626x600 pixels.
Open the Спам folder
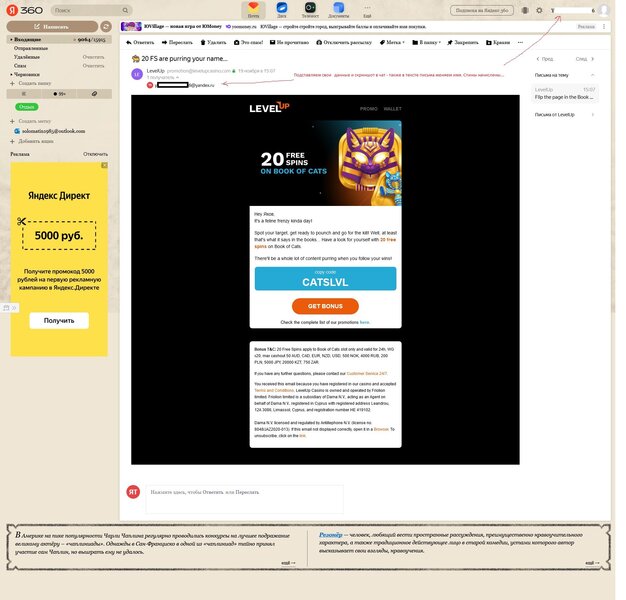tap(21, 65)
